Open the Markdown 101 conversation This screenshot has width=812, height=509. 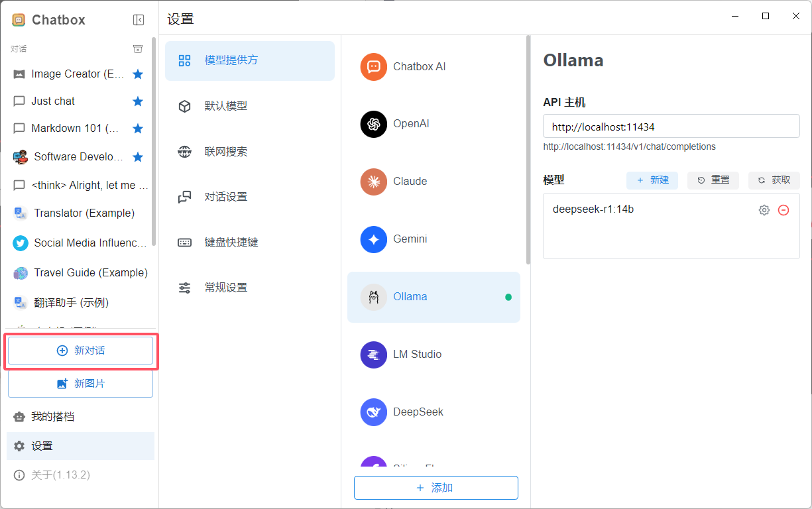(x=78, y=129)
